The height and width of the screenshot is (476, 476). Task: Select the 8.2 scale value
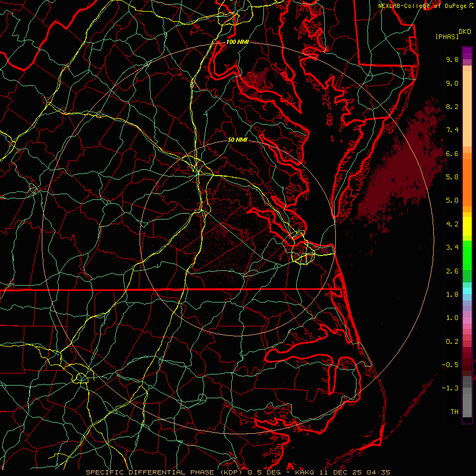(452, 106)
